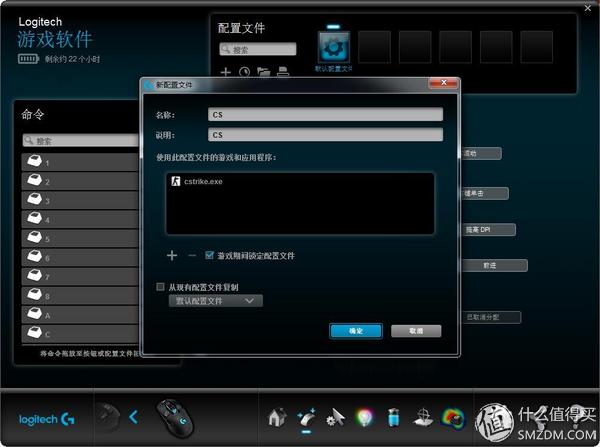Click the battery level indicator icon
Image resolution: width=600 pixels, height=447 pixels.
click(x=28, y=59)
